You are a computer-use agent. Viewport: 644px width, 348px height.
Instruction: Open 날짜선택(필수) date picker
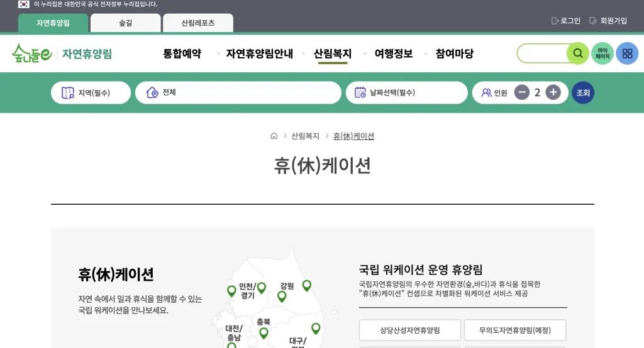407,92
